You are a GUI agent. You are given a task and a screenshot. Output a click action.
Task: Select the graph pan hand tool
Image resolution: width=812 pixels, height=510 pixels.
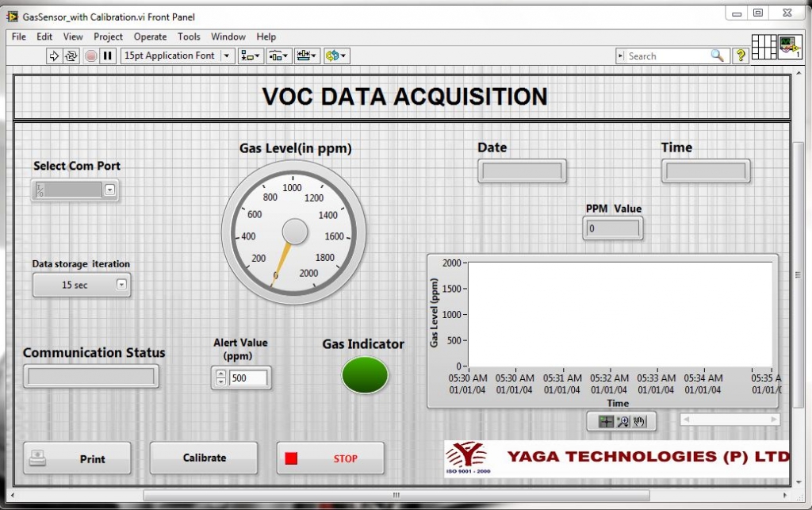click(639, 421)
